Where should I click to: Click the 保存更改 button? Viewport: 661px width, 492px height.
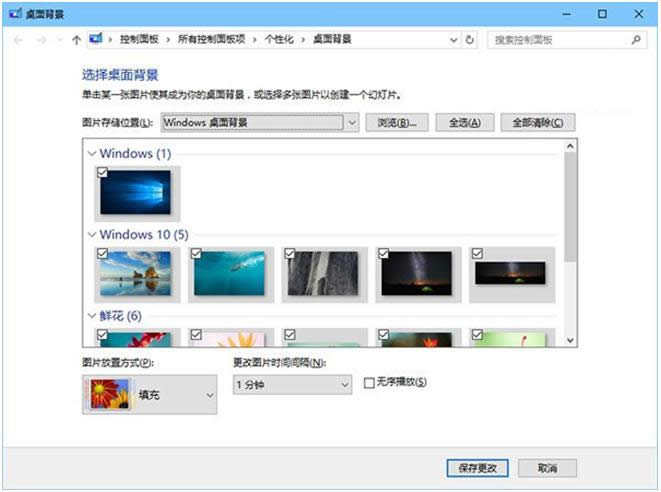point(478,468)
